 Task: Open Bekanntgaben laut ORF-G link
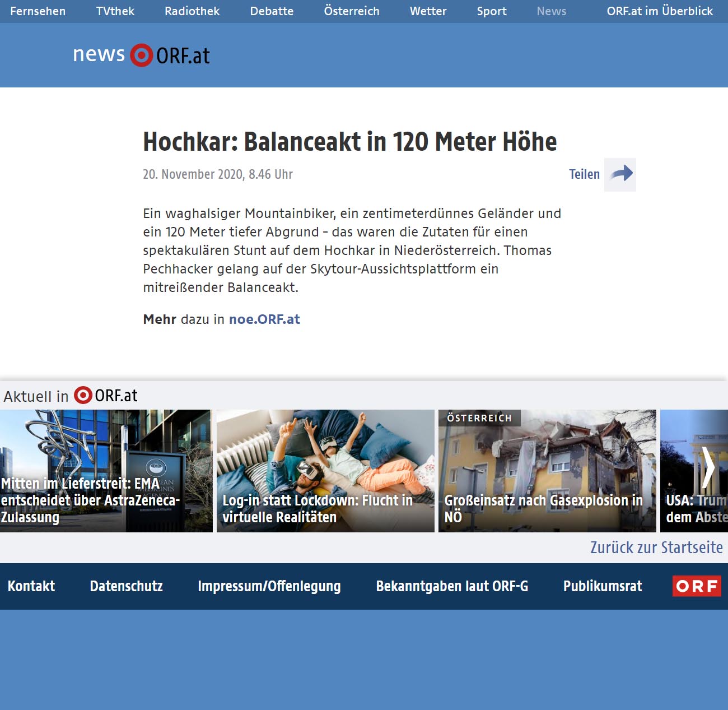[x=452, y=586]
